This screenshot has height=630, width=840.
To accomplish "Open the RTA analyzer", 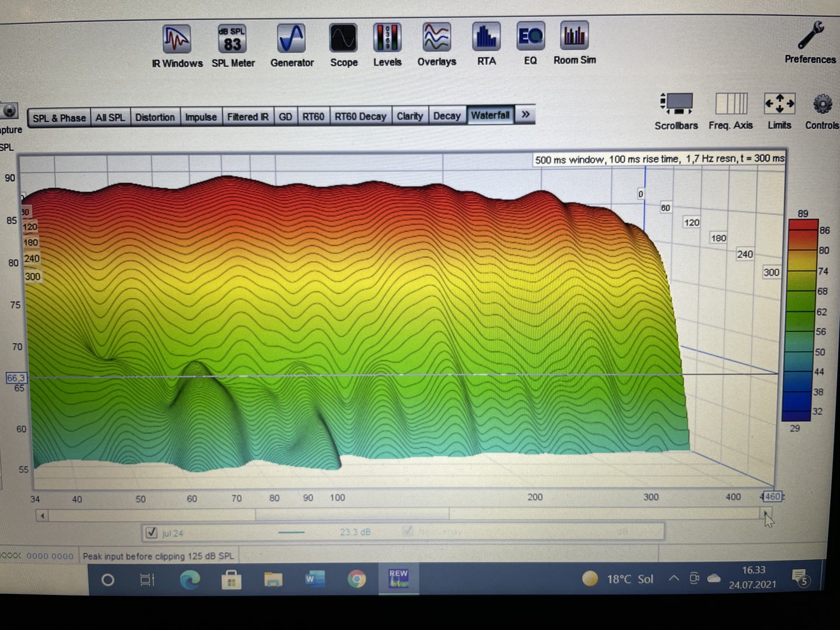I will pyautogui.click(x=486, y=37).
